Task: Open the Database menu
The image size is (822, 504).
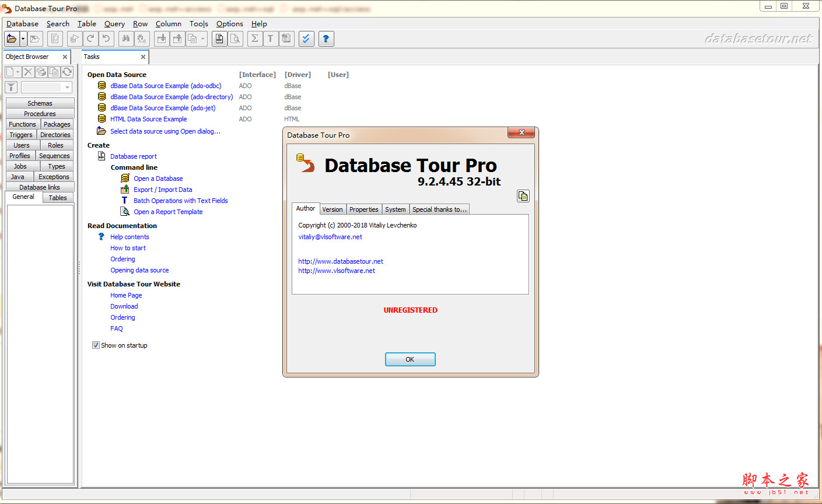Action: click(22, 24)
